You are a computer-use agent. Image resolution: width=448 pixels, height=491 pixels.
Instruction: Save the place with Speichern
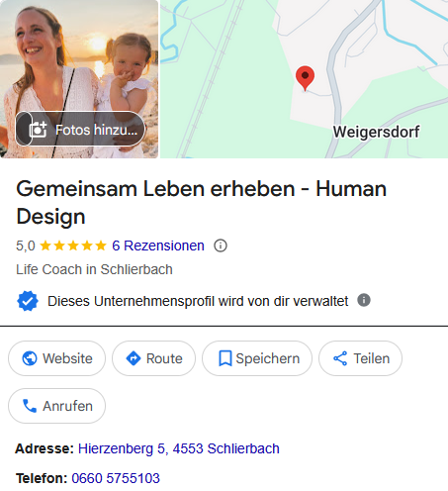click(x=257, y=358)
